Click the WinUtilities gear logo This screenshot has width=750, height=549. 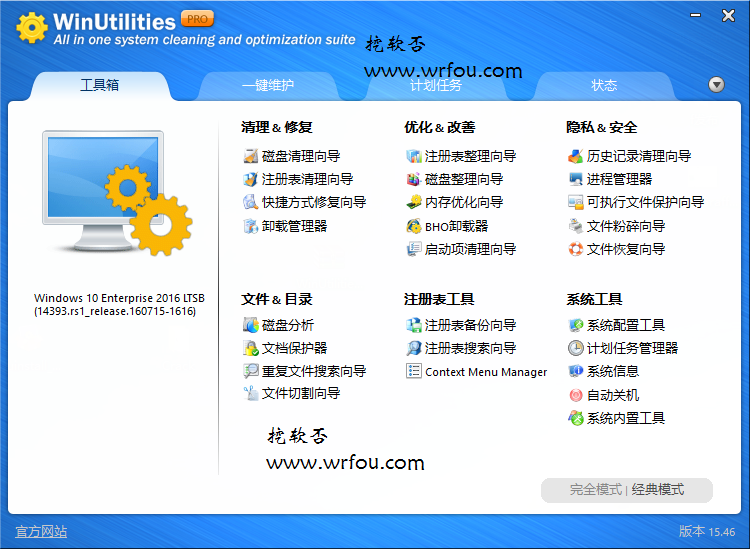tap(32, 28)
